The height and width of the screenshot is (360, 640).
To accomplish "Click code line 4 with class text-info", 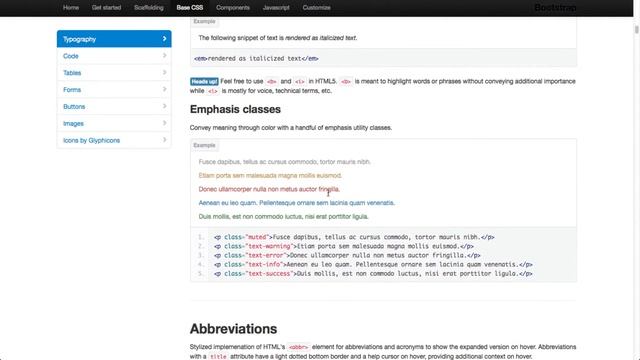I will [373, 264].
